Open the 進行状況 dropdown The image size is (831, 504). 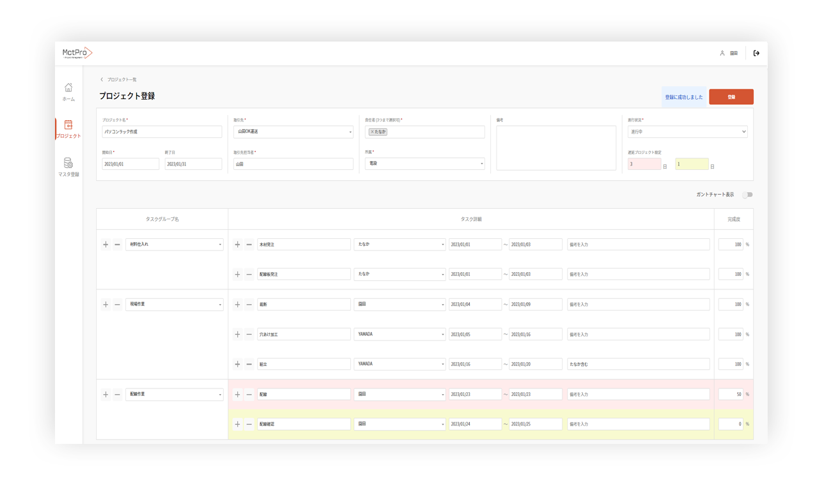pos(687,132)
